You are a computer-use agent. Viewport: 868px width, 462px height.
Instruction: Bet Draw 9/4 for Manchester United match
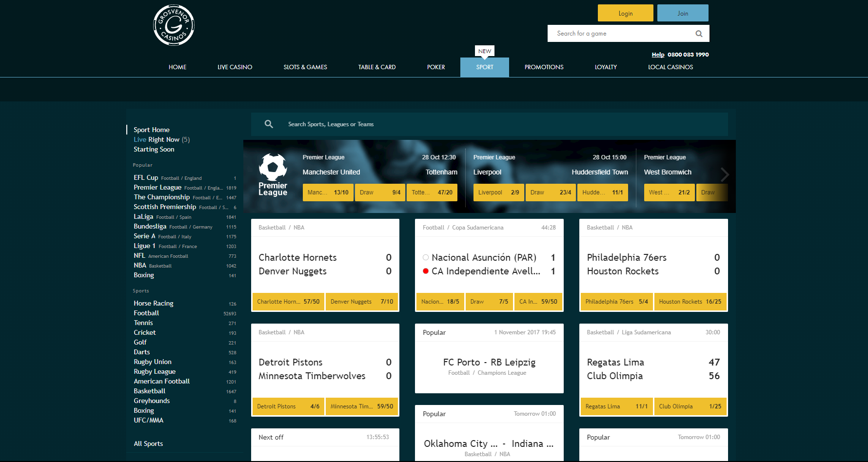(x=380, y=192)
